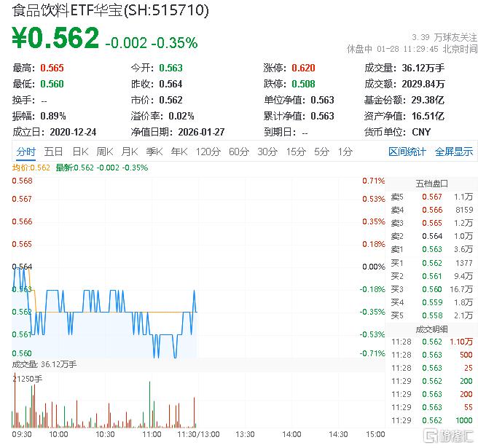Open the 季K chart tab
Image resolution: width=478 pixels, height=448 pixels.
154,152
